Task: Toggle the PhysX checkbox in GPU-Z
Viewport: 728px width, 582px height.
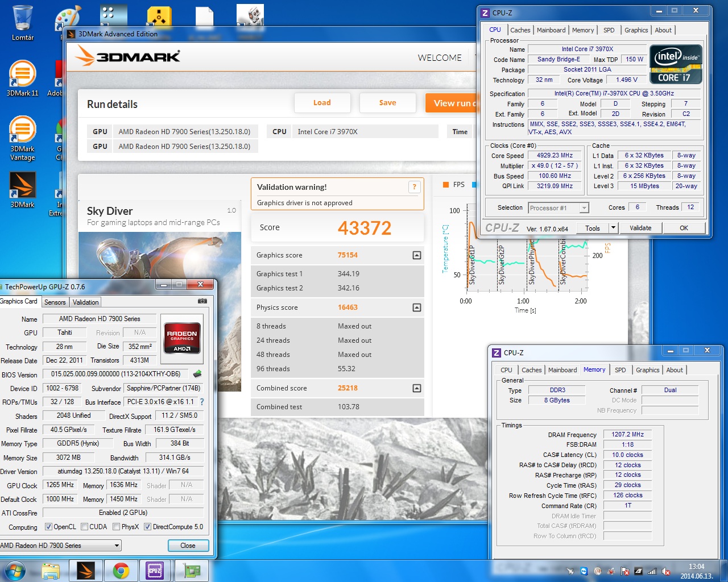Action: point(116,527)
